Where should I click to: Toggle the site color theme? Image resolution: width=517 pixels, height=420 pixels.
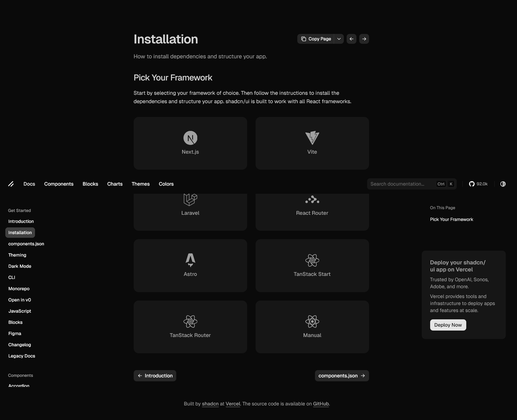[503, 184]
